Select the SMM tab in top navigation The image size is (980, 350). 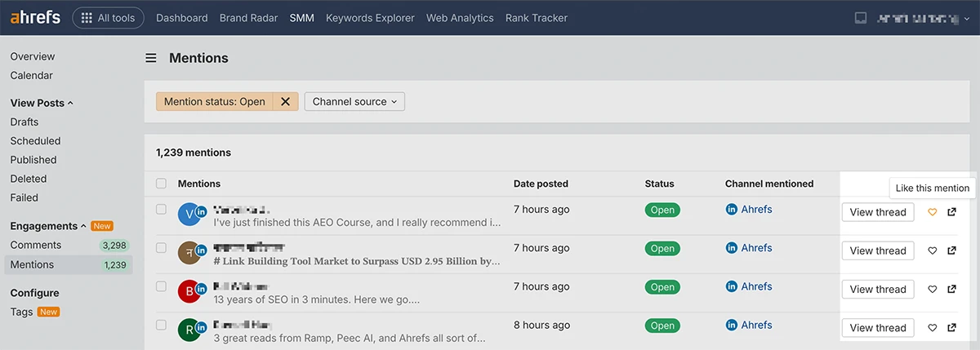click(x=301, y=18)
